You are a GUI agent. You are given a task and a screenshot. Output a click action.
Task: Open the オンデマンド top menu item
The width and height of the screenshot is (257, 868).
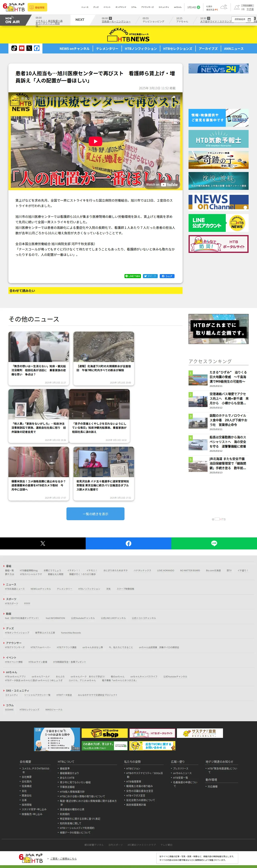coord(121,7)
